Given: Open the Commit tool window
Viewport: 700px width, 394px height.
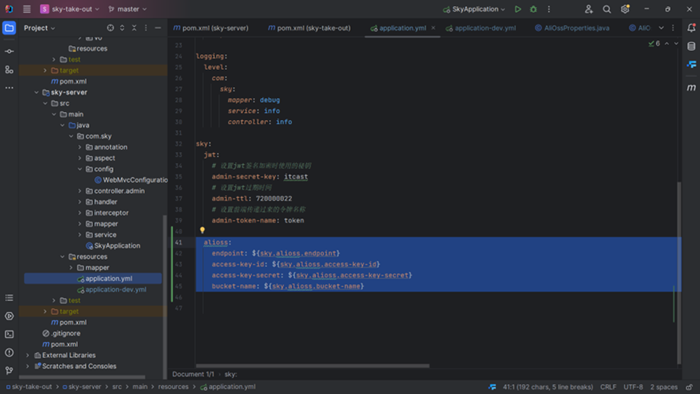Looking at the screenshot, I should tap(9, 51).
